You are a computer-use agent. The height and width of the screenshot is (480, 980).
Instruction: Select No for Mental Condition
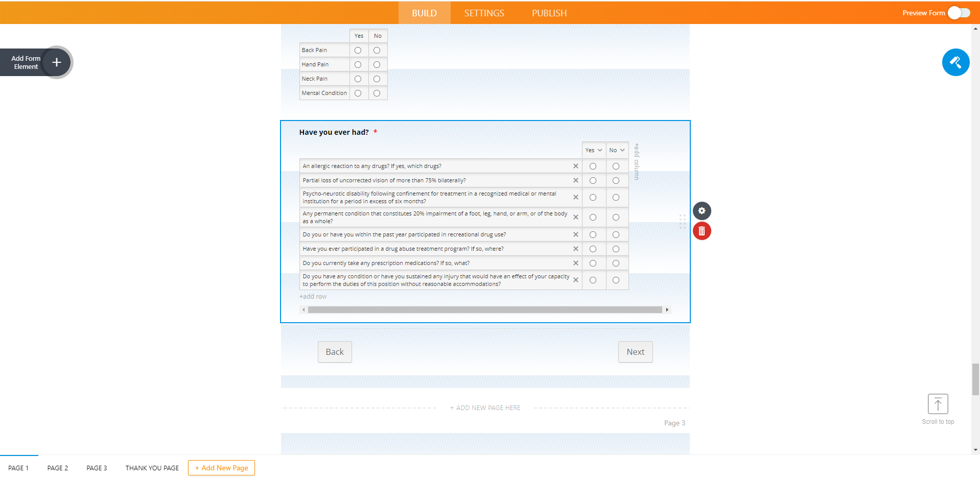point(377,93)
